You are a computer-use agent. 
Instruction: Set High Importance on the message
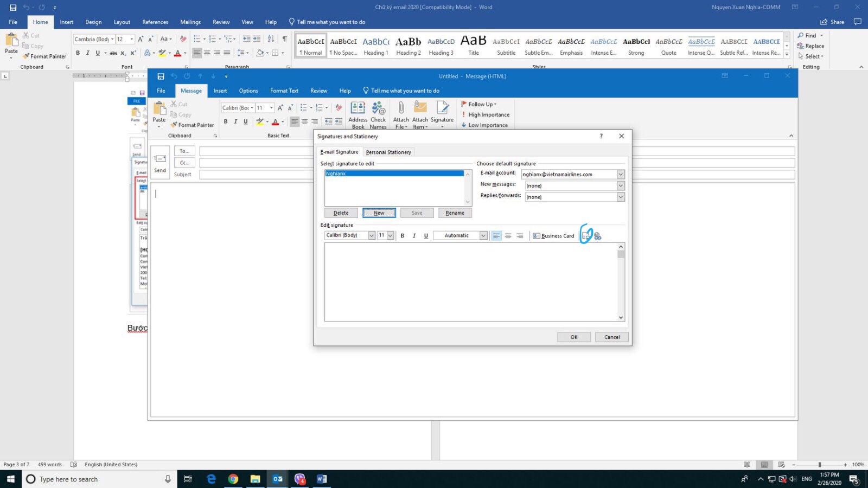pyautogui.click(x=486, y=114)
